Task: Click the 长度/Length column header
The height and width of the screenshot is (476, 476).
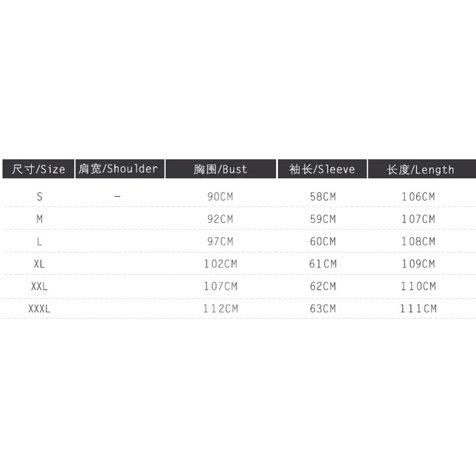Action: [x=421, y=169]
